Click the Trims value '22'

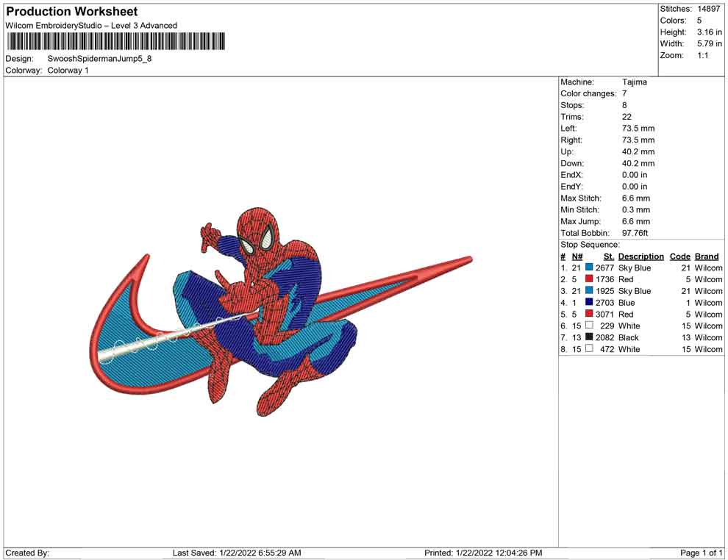pyautogui.click(x=627, y=117)
